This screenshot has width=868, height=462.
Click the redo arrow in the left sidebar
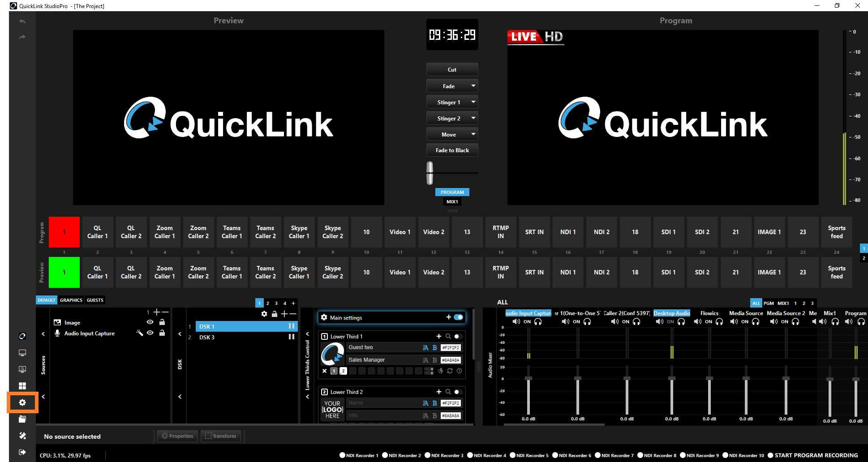click(22, 37)
